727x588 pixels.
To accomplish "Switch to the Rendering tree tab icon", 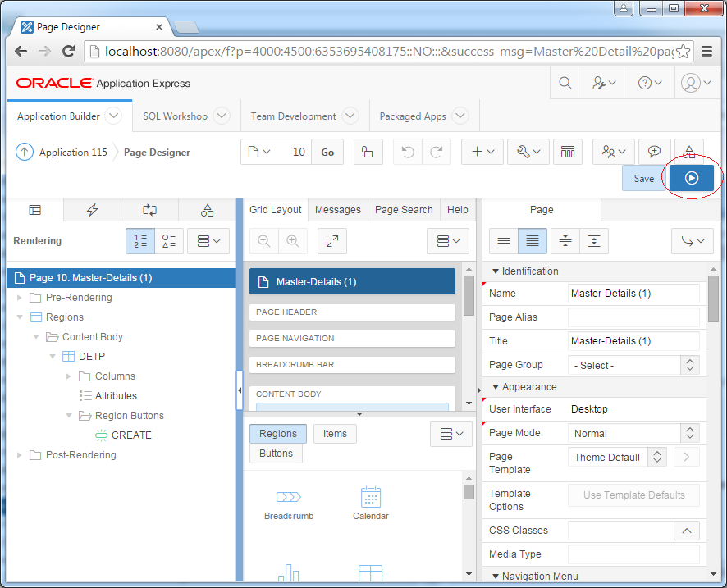I will click(34, 210).
